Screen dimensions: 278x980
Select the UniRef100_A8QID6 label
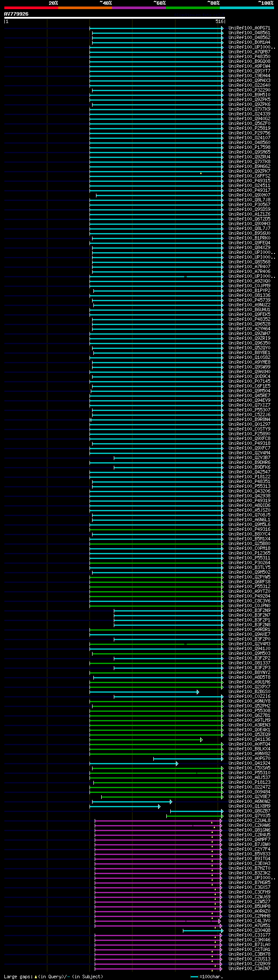(249, 506)
